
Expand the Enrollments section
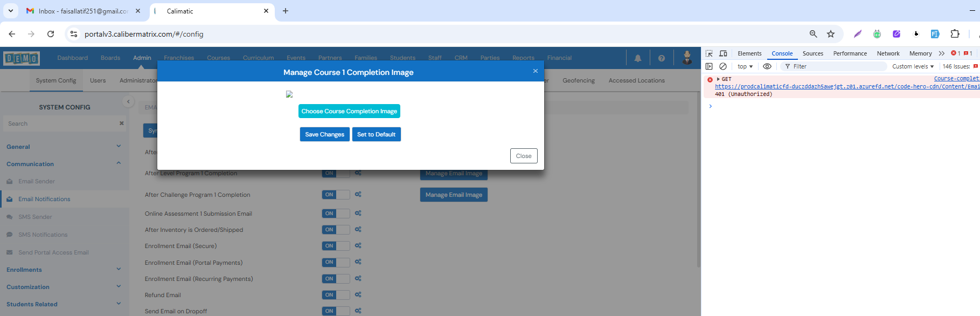click(64, 270)
